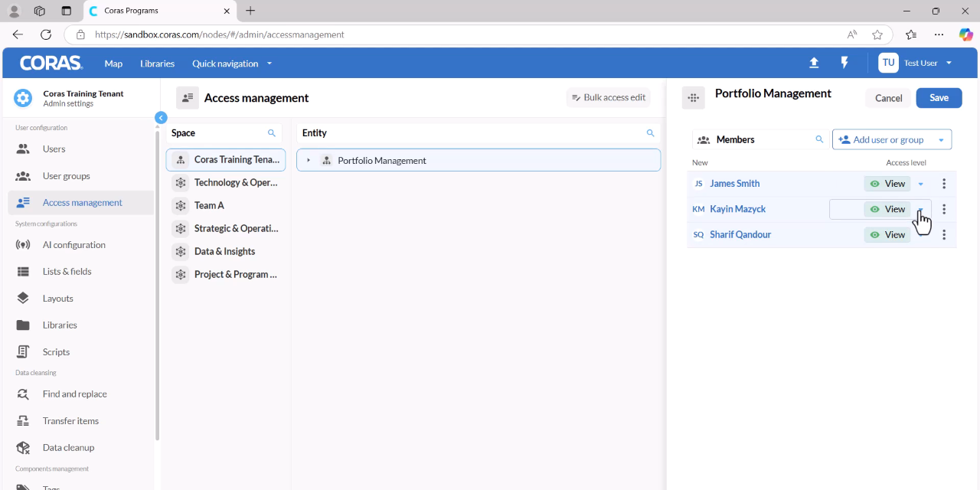This screenshot has width=980, height=490.
Task: Open Sharif Qandour member link
Action: [740, 235]
